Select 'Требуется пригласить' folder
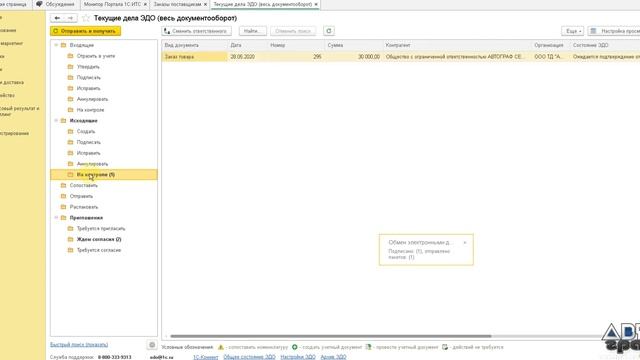The height and width of the screenshot is (360, 640). coord(101,229)
